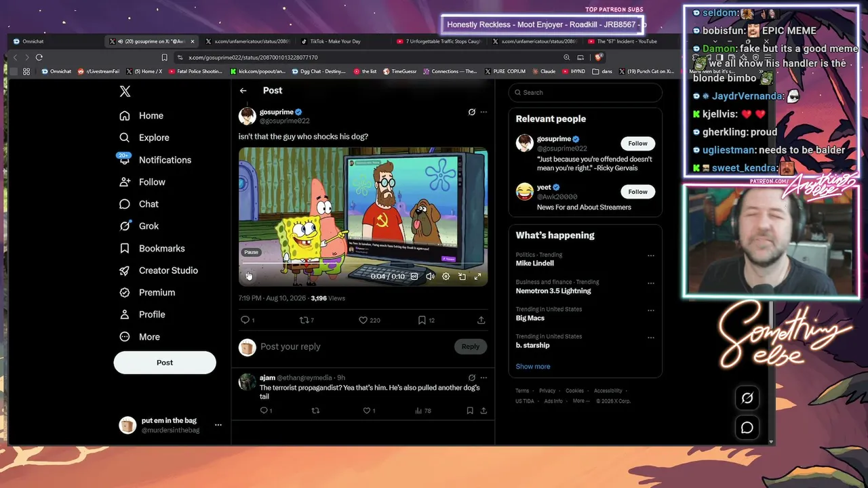Follow gosuprime in Relevant people

click(637, 144)
